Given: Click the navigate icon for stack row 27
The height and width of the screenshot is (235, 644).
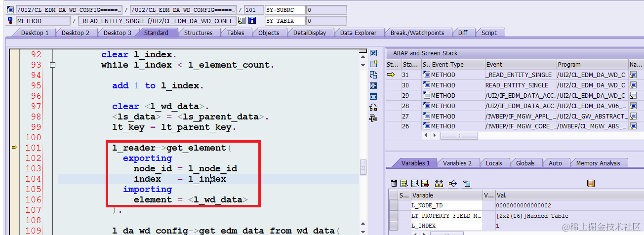Looking at the screenshot, I should pyautogui.click(x=633, y=116).
